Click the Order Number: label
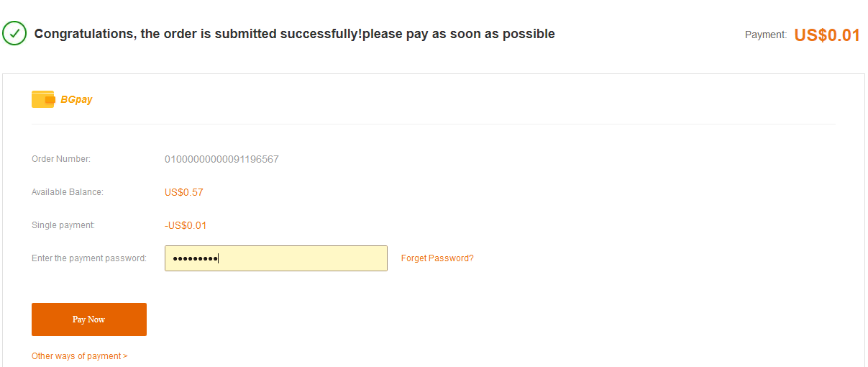 pos(61,159)
